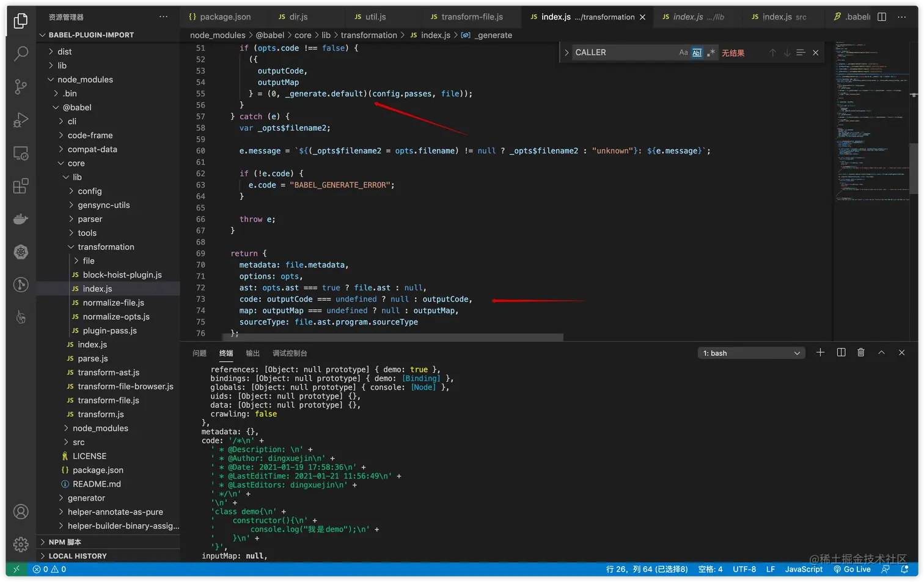Screen dimensions: 924x582
Task: Click the _generate breadcrumb symbol
Action: 486,35
